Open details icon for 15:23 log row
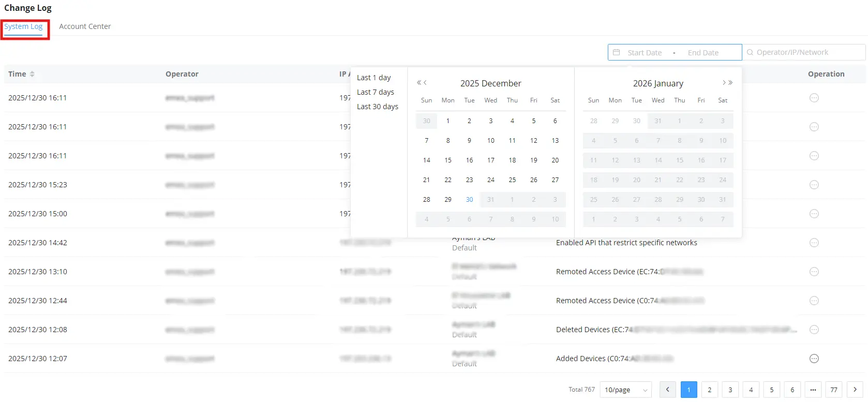The image size is (868, 402). [814, 185]
